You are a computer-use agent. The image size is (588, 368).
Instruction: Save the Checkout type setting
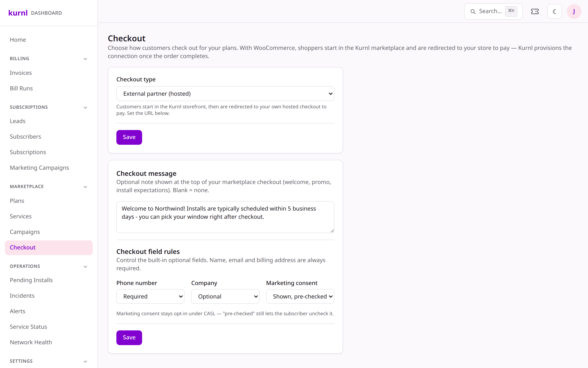pos(129,137)
